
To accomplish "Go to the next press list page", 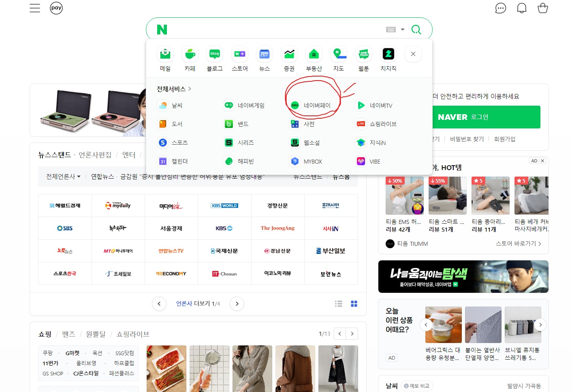I will click(x=237, y=304).
